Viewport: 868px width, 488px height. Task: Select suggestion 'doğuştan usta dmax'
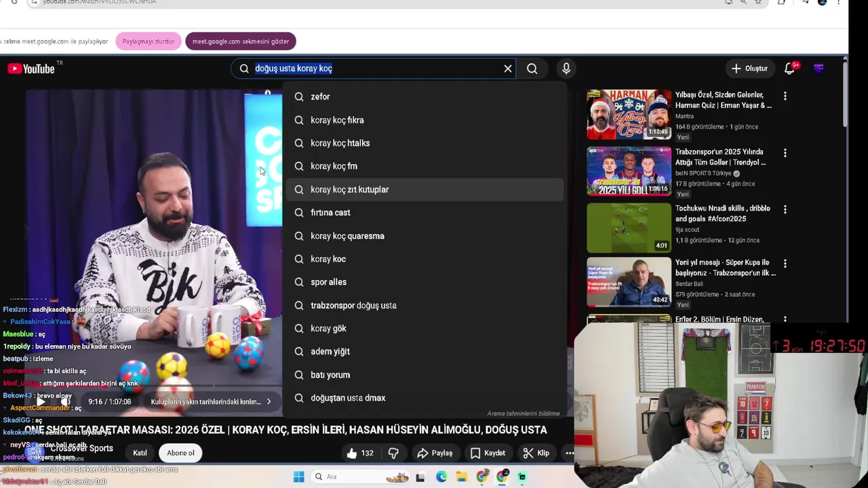pyautogui.click(x=425, y=398)
